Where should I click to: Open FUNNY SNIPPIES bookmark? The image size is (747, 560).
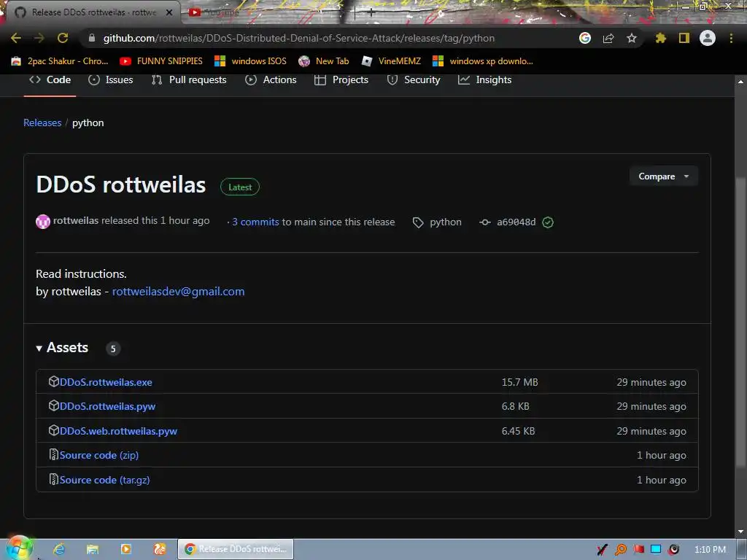(161, 61)
